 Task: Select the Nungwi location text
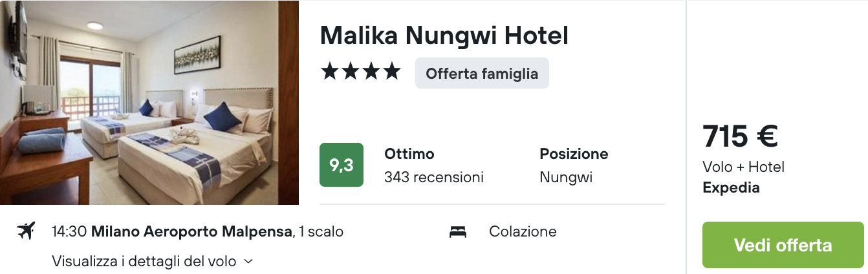click(566, 177)
